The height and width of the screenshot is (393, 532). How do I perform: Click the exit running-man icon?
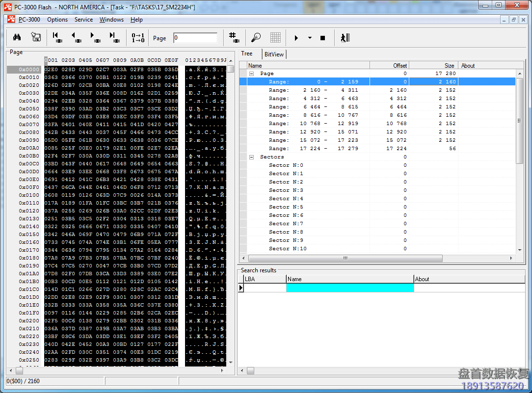click(345, 38)
